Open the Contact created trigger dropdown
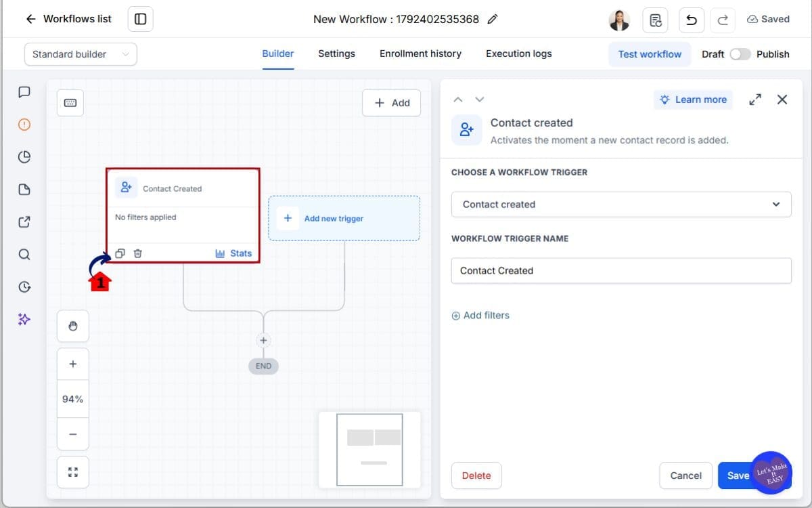This screenshot has height=508, width=812. 621,205
